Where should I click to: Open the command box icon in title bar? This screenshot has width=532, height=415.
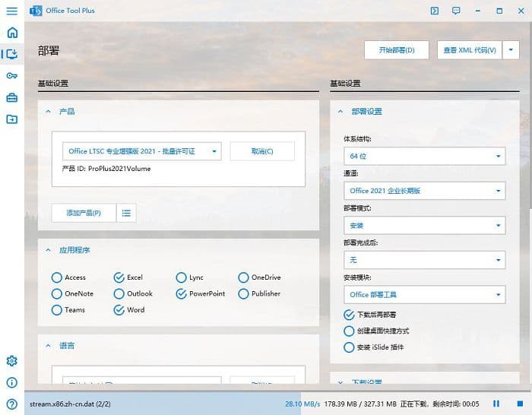(434, 11)
